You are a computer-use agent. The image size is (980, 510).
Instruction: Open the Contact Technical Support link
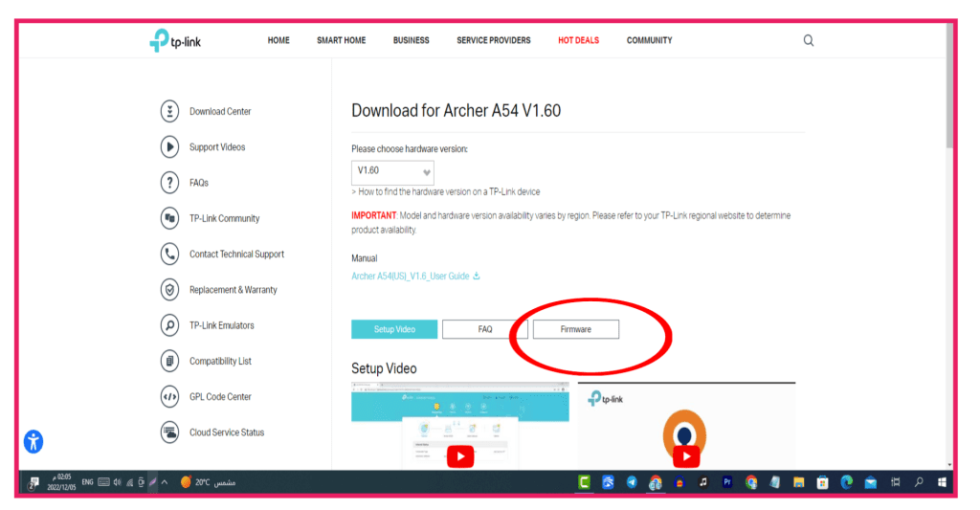[x=237, y=254]
